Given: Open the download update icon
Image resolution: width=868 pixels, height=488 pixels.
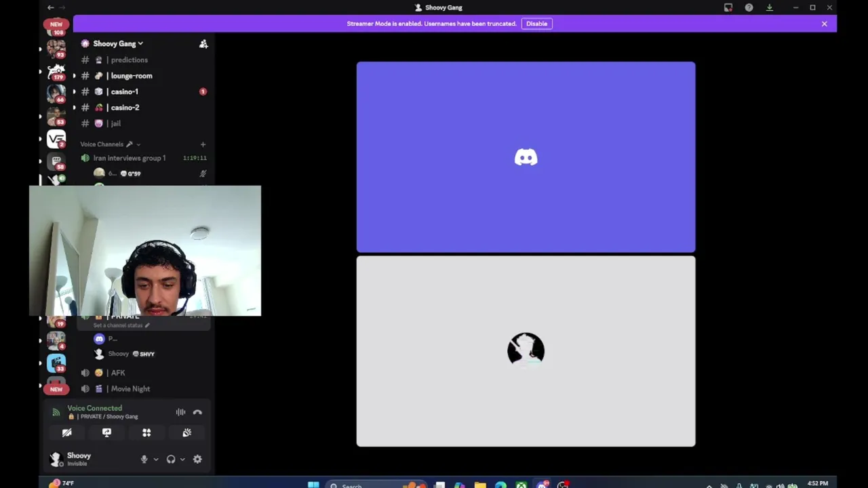Looking at the screenshot, I should (x=770, y=7).
